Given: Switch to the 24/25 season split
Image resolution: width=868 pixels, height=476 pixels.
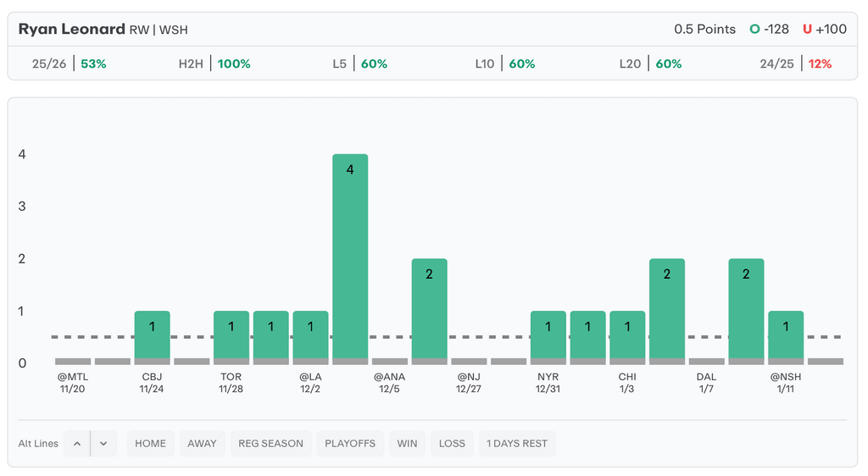Looking at the screenshot, I should [x=795, y=64].
